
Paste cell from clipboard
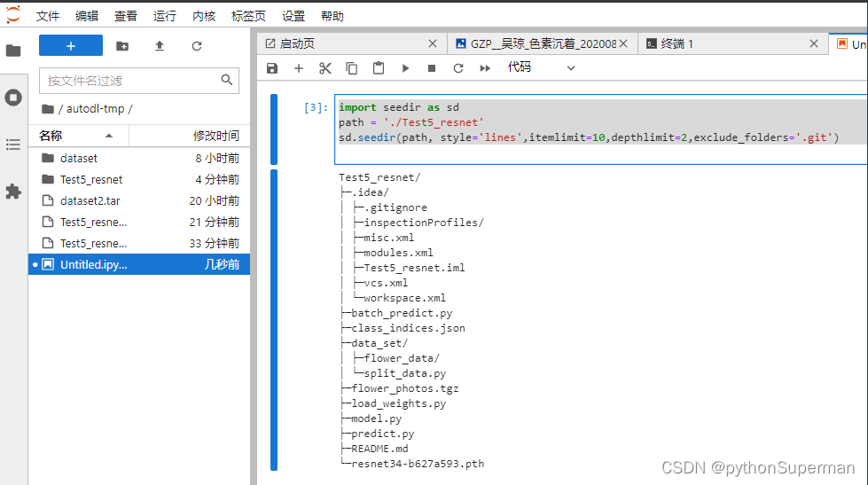point(379,68)
